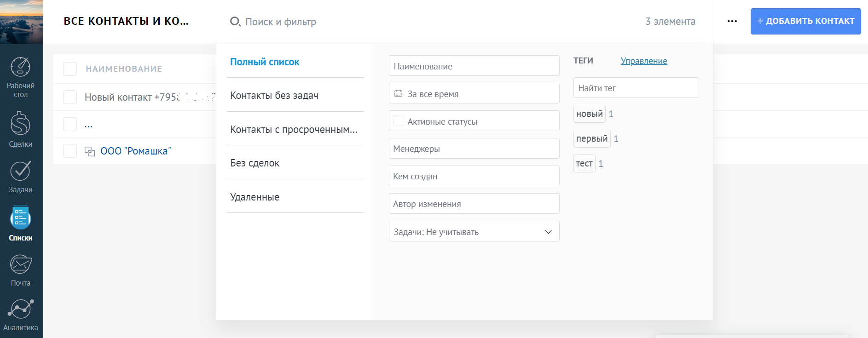Open Аналитика chart icon
868x338 pixels.
(21, 309)
